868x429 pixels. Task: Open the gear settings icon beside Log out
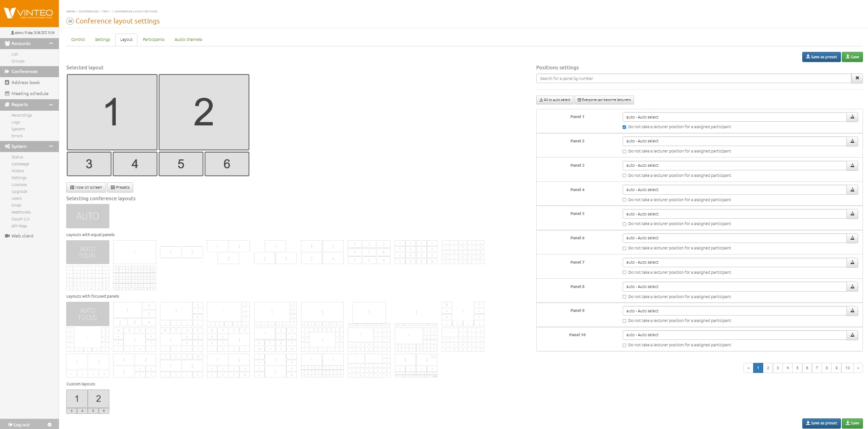tap(50, 425)
